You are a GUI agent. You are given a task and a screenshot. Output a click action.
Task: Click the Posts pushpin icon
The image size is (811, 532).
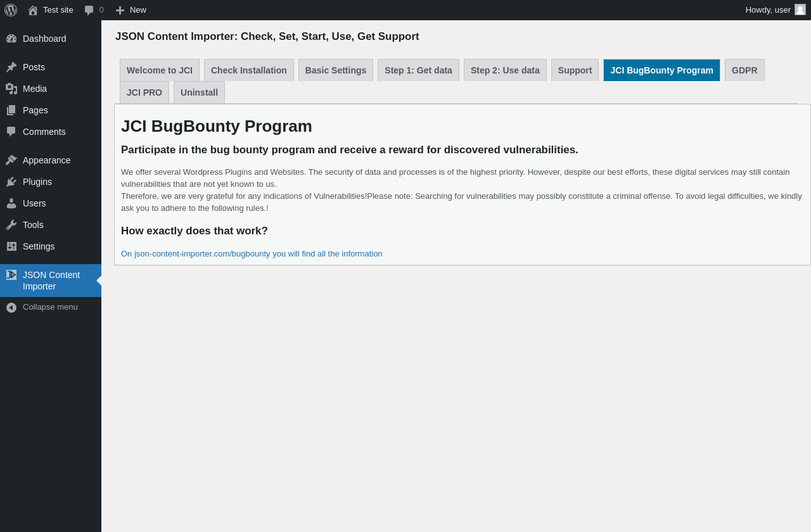point(11,67)
